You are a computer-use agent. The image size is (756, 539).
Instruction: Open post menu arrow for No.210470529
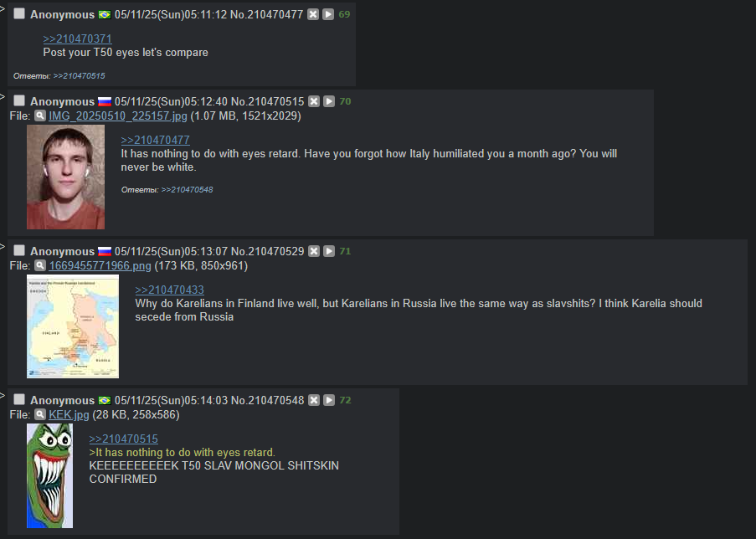coord(329,251)
